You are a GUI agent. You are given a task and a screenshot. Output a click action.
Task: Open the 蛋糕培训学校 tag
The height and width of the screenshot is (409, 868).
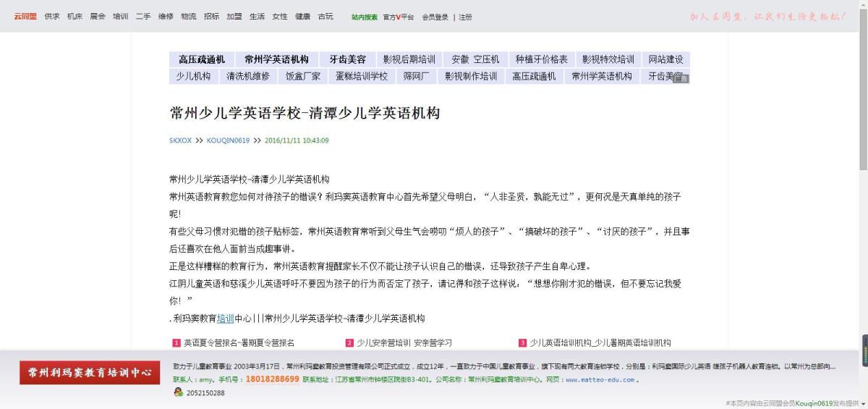(x=362, y=76)
